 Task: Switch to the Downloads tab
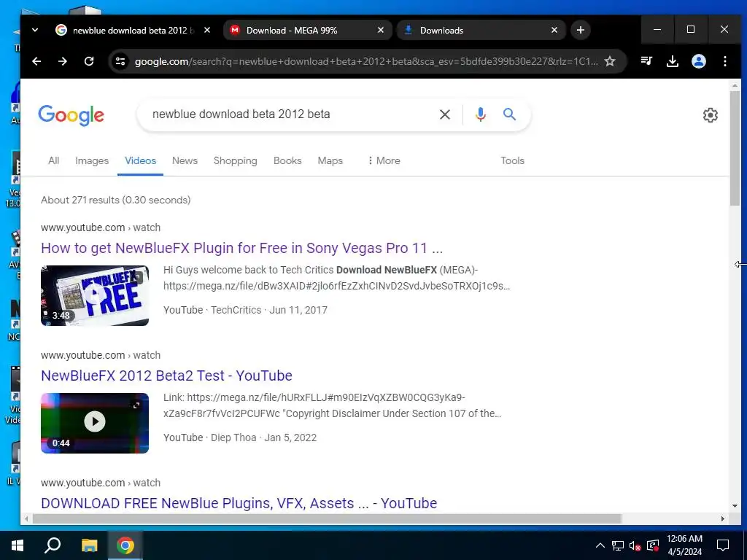[481, 30]
